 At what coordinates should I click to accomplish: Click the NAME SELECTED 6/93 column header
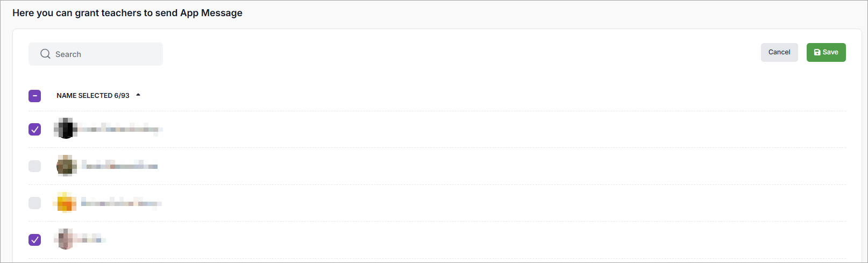pyautogui.click(x=93, y=96)
